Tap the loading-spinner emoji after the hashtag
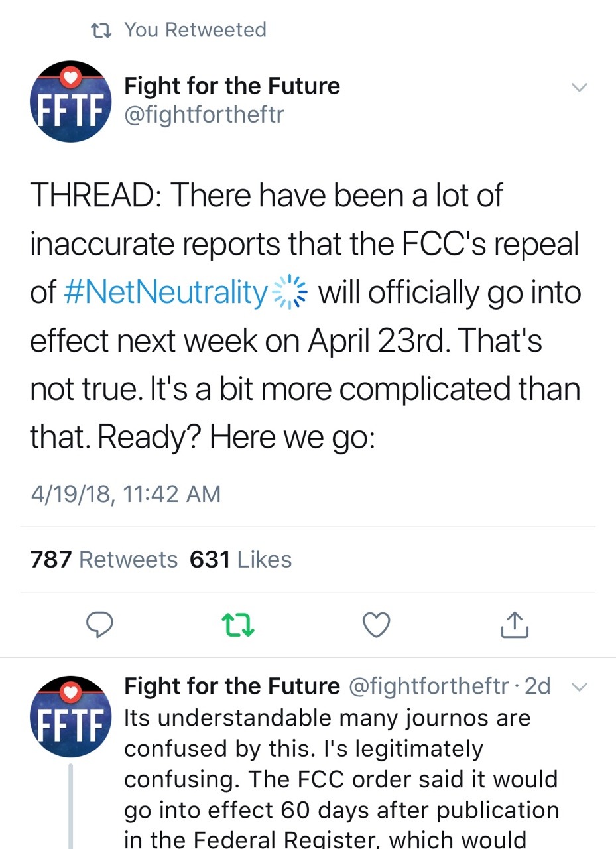Screen dimensions: 616x849 pyautogui.click(x=291, y=293)
